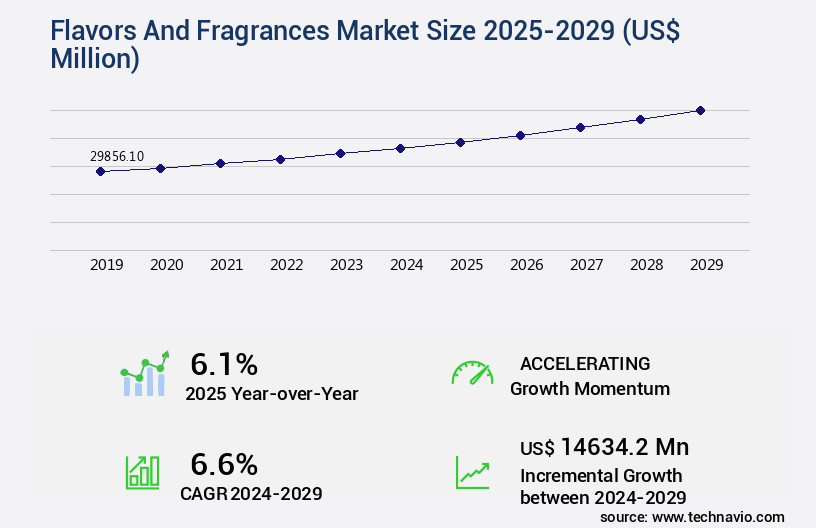Click the ACCELERATING Growth Momentum text
The image size is (816, 528).
pyautogui.click(x=589, y=376)
